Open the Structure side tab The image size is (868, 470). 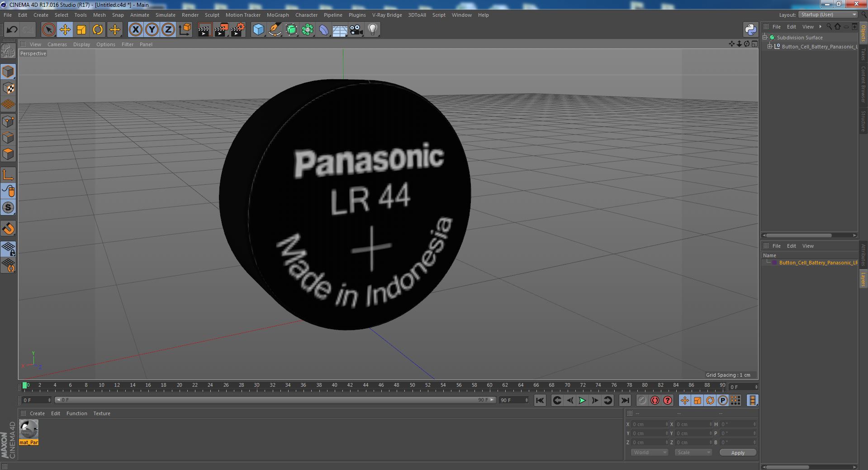pos(863,121)
